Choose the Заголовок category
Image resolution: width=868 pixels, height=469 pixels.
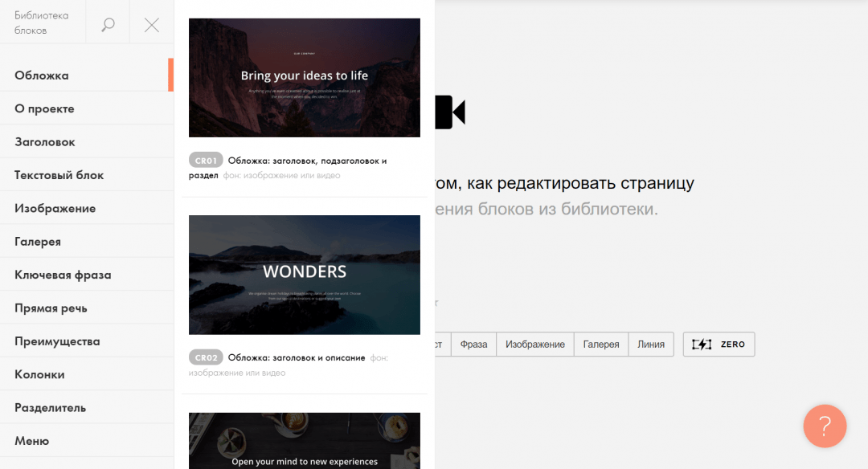(45, 142)
